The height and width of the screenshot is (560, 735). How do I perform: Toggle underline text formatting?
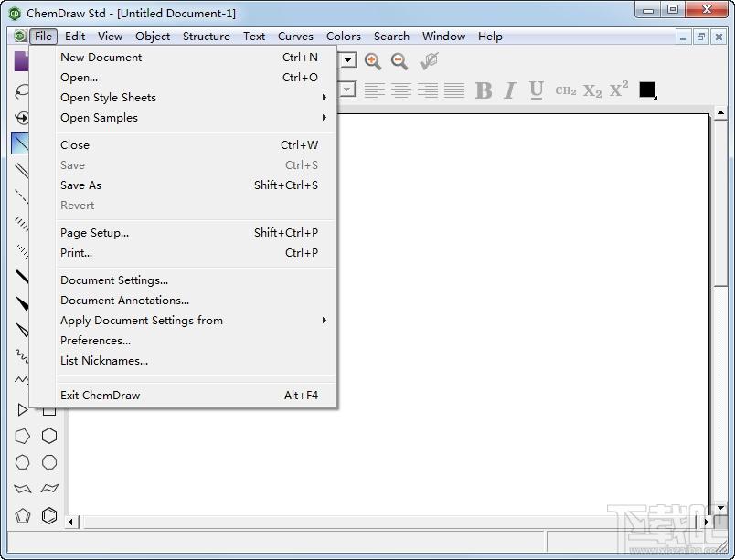point(537,90)
